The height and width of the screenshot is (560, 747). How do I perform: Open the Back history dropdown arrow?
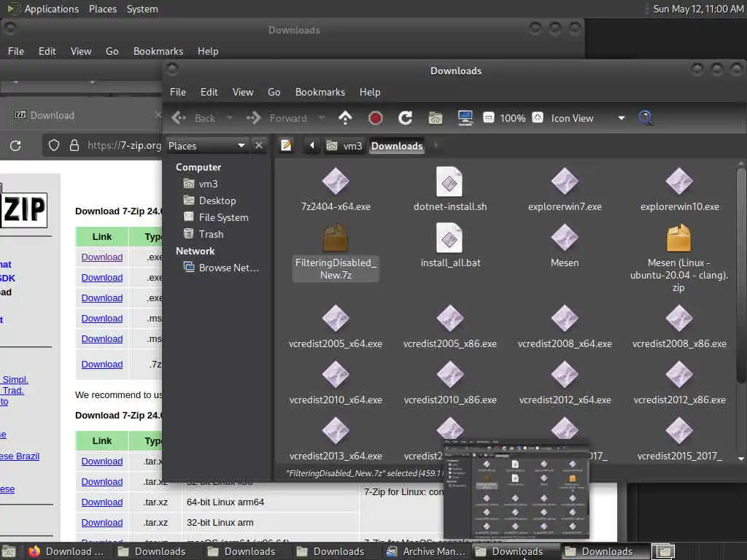coord(230,118)
